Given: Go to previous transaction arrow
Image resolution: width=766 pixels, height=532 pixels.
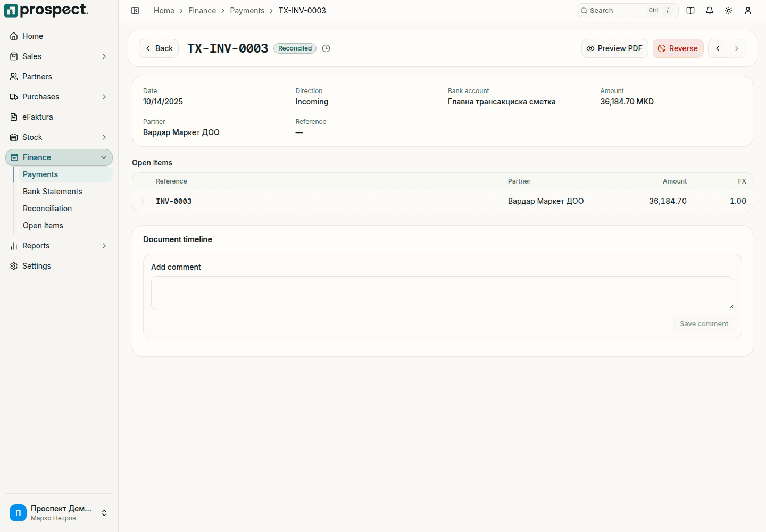Looking at the screenshot, I should tap(718, 48).
